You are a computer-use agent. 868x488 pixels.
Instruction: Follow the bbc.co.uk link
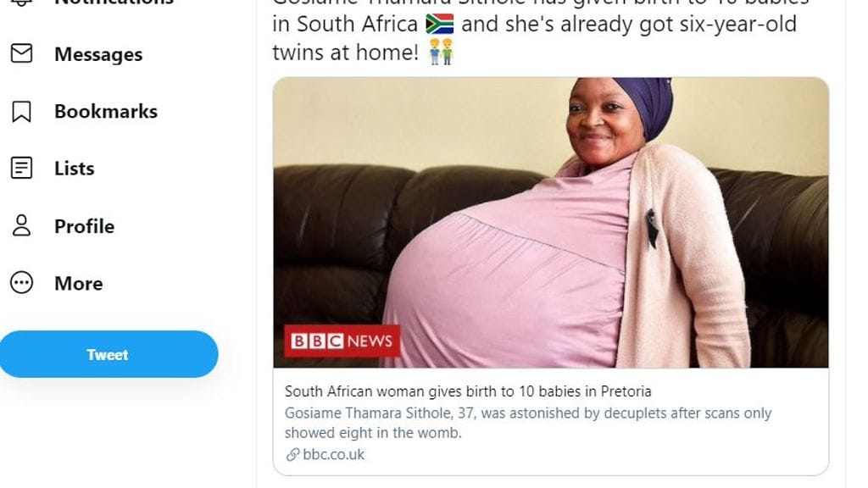(x=334, y=455)
